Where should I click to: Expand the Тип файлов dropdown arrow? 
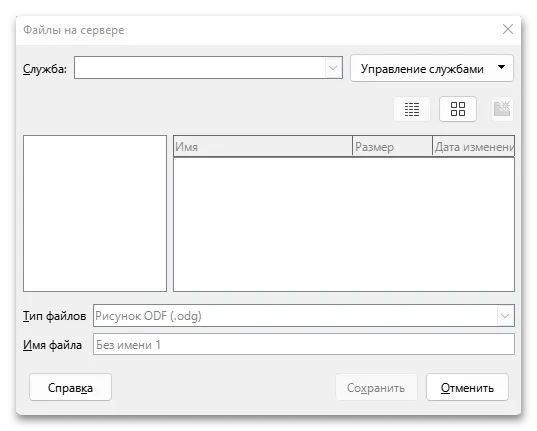[x=505, y=316]
